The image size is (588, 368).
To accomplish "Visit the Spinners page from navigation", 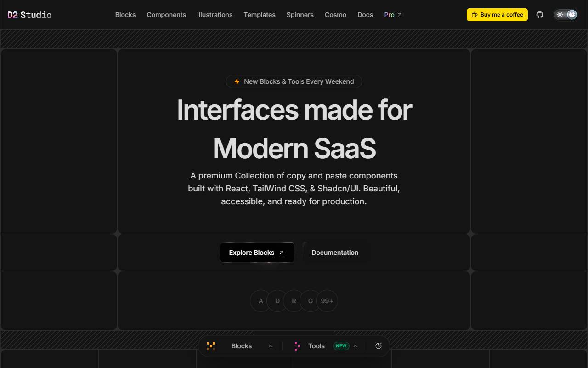I will pyautogui.click(x=300, y=15).
